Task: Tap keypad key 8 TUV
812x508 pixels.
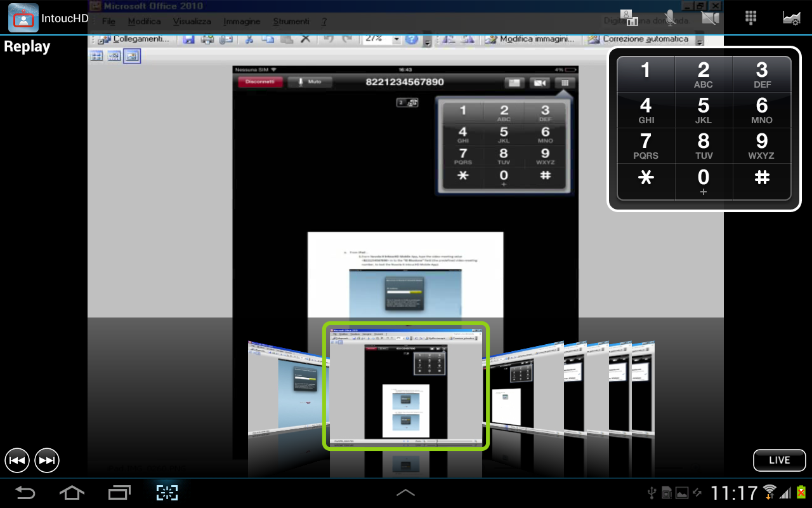Action: 704,146
